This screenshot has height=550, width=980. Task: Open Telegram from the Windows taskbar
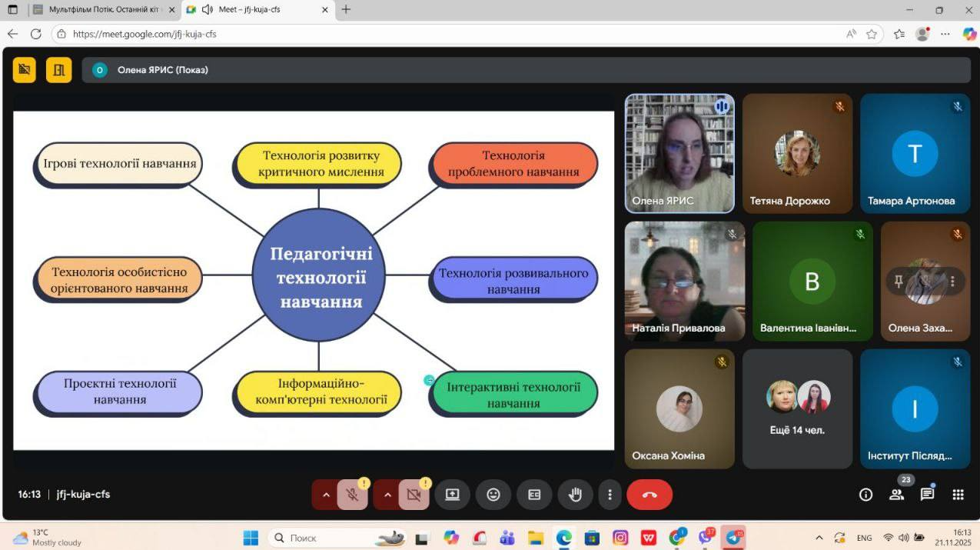pyautogui.click(x=735, y=538)
